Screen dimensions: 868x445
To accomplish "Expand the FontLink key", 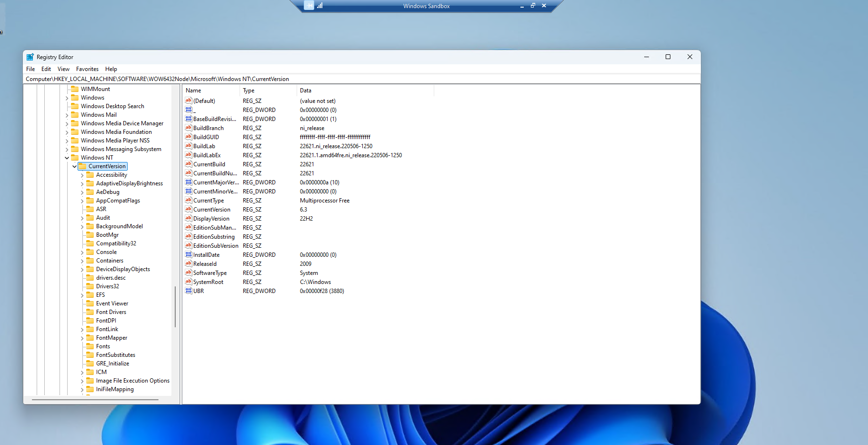I will coord(82,329).
